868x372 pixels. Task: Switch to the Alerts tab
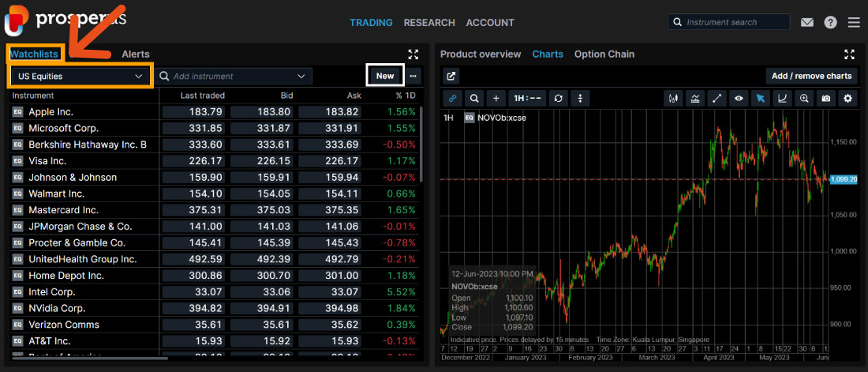click(x=136, y=54)
